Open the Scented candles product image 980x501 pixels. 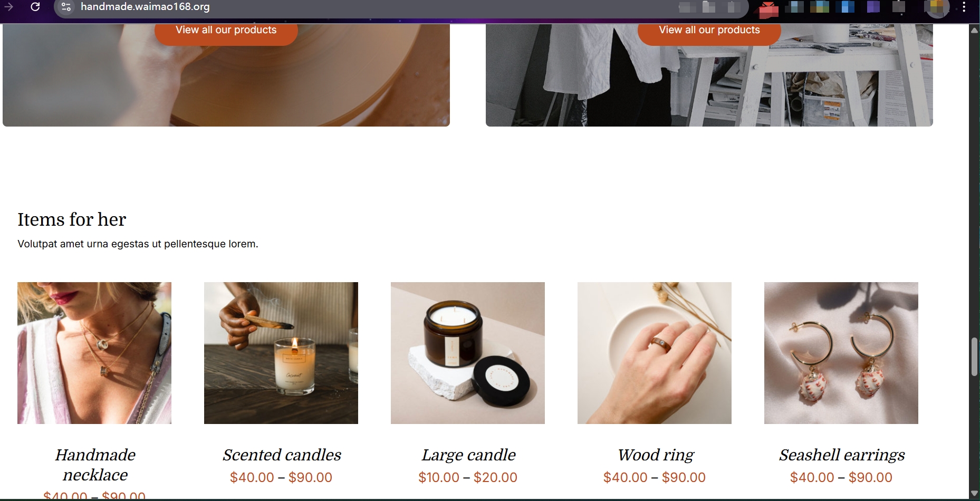coord(281,353)
